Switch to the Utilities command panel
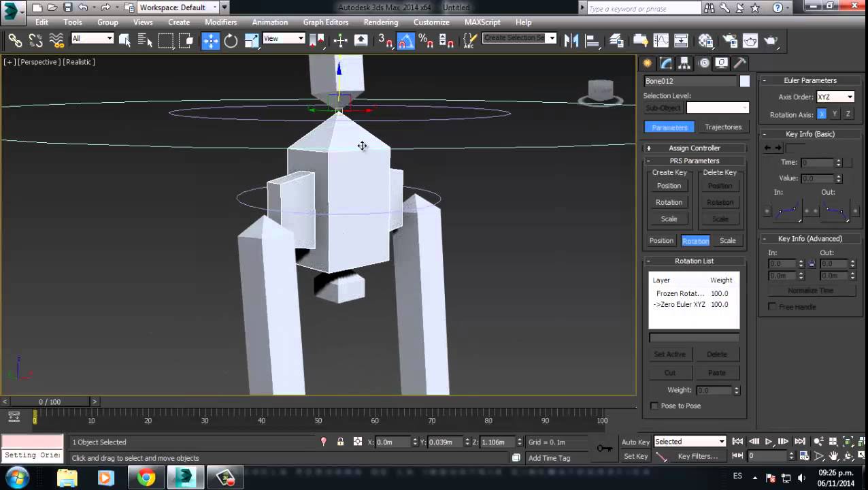This screenshot has height=490, width=868. (740, 63)
